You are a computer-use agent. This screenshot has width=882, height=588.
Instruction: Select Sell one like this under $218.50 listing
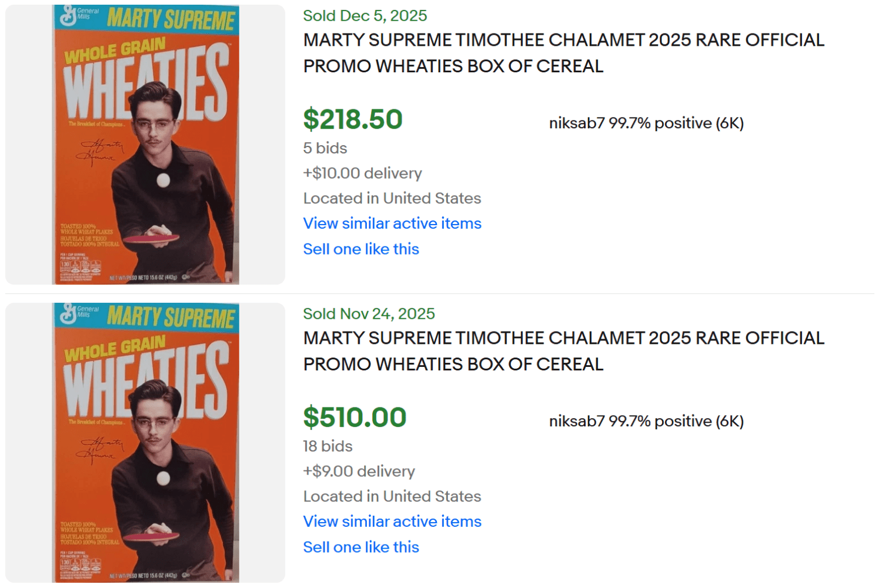pyautogui.click(x=360, y=249)
